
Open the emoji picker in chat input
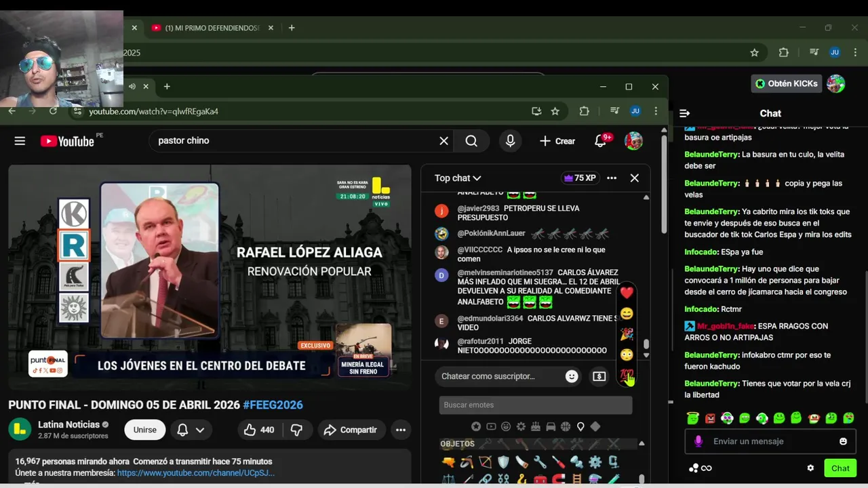point(572,376)
